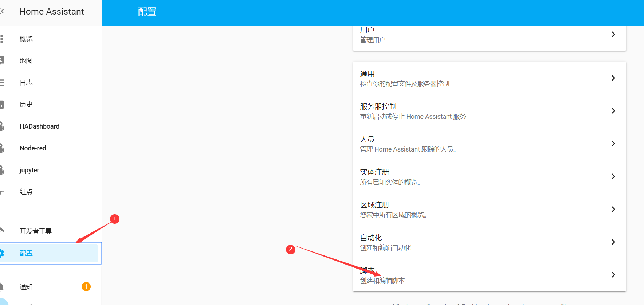This screenshot has height=305, width=644.
Task: Select 红点 item in sidebar
Action: click(x=26, y=192)
